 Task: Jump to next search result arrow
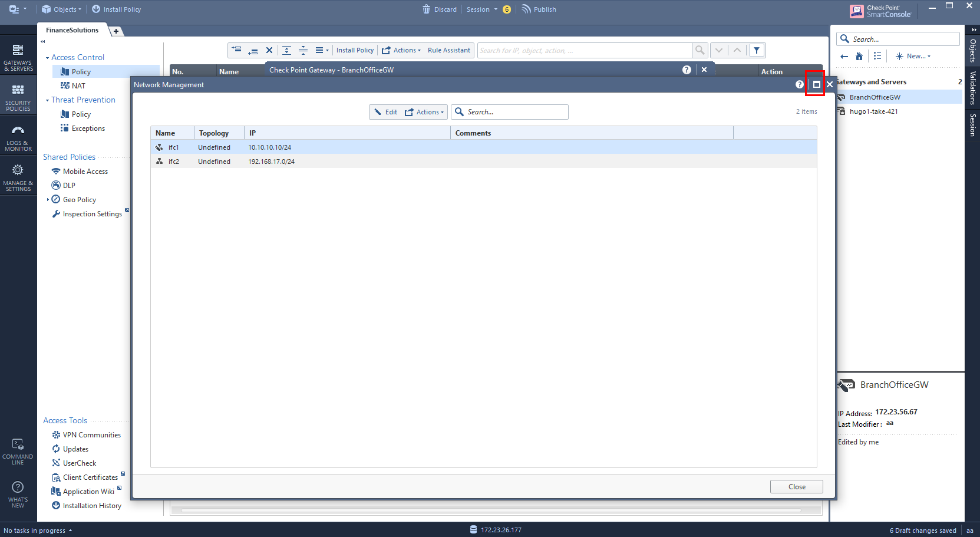(x=719, y=50)
